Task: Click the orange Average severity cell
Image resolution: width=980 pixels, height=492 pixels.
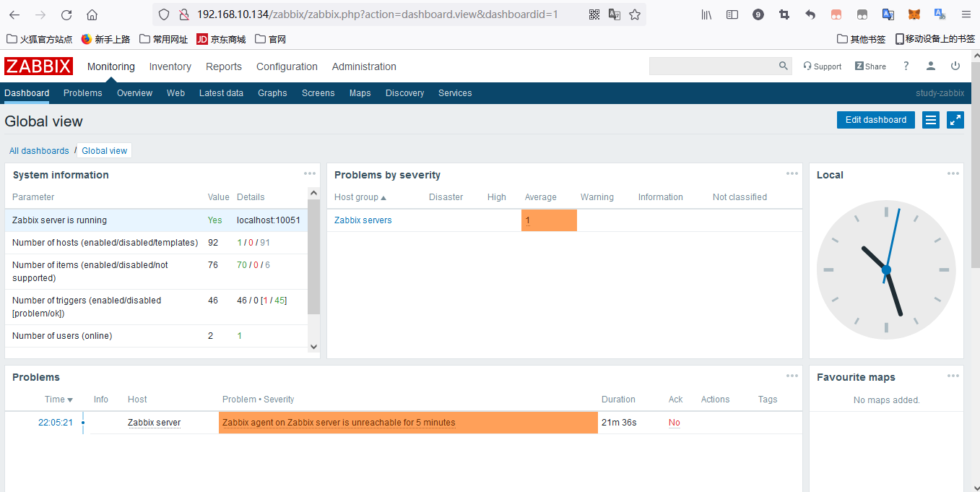Action: (x=549, y=220)
